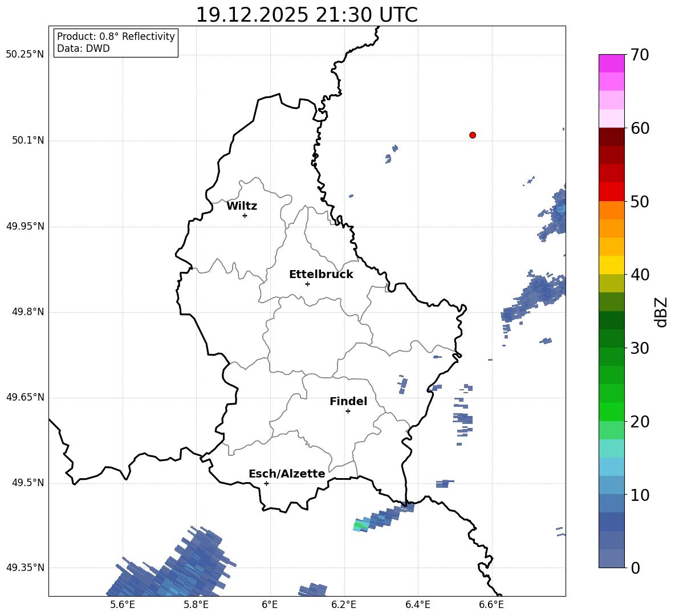This screenshot has height=616, width=675.
Task: Select the "Ettelbruck" city label
Action: (x=321, y=275)
